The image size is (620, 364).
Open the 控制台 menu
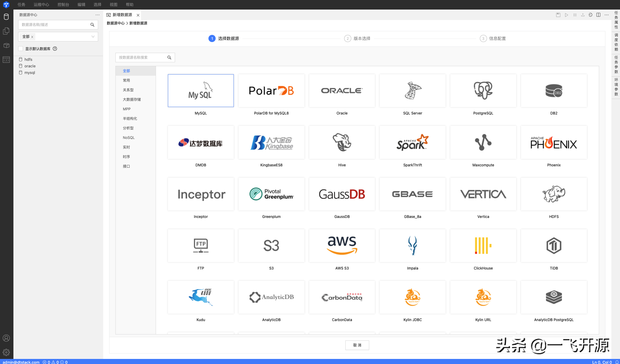pyautogui.click(x=63, y=4)
